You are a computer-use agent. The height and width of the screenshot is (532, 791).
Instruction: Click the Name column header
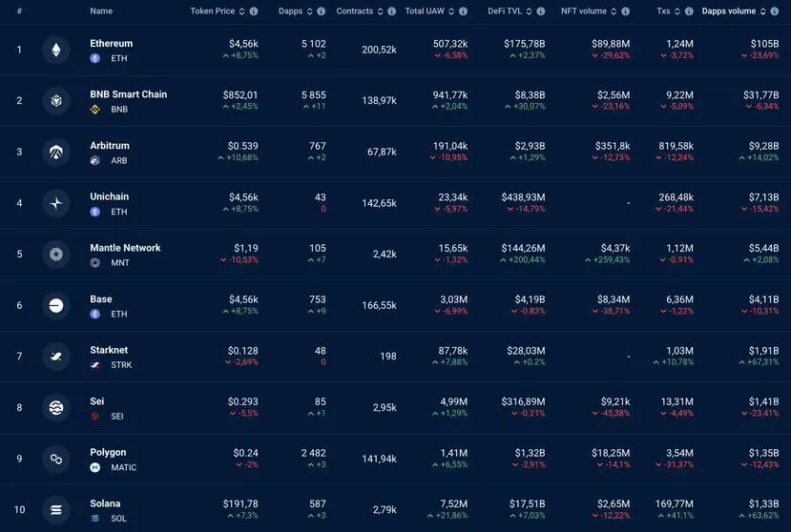pyautogui.click(x=101, y=11)
